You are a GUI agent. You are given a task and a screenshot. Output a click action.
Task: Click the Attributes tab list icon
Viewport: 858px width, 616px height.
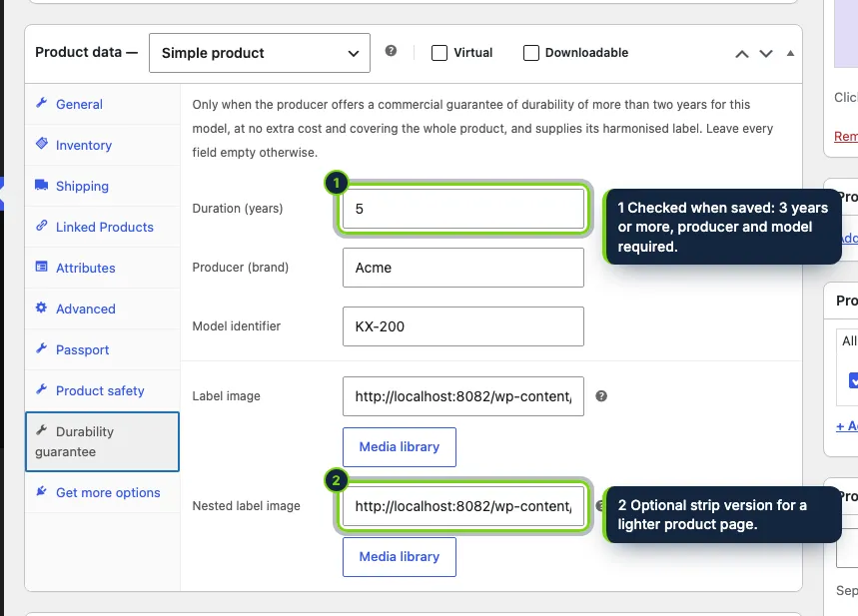[x=42, y=267]
